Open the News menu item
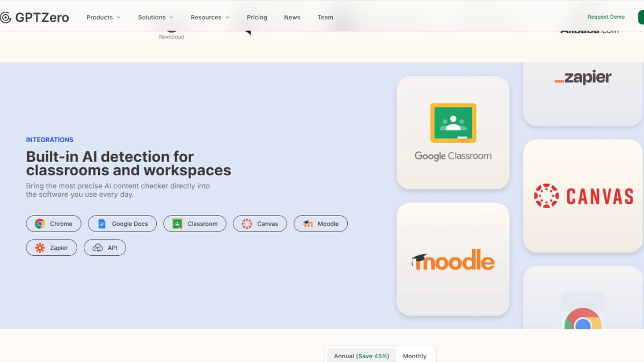 [292, 17]
